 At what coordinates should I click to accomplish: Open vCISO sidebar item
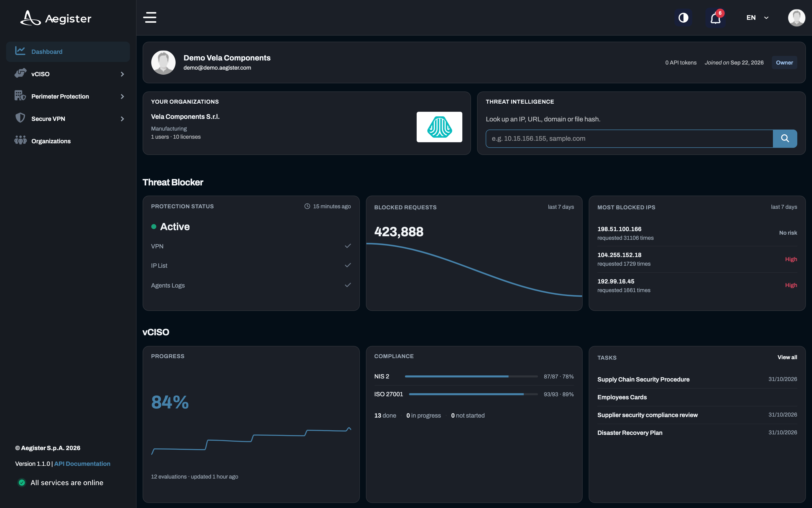[x=68, y=74]
